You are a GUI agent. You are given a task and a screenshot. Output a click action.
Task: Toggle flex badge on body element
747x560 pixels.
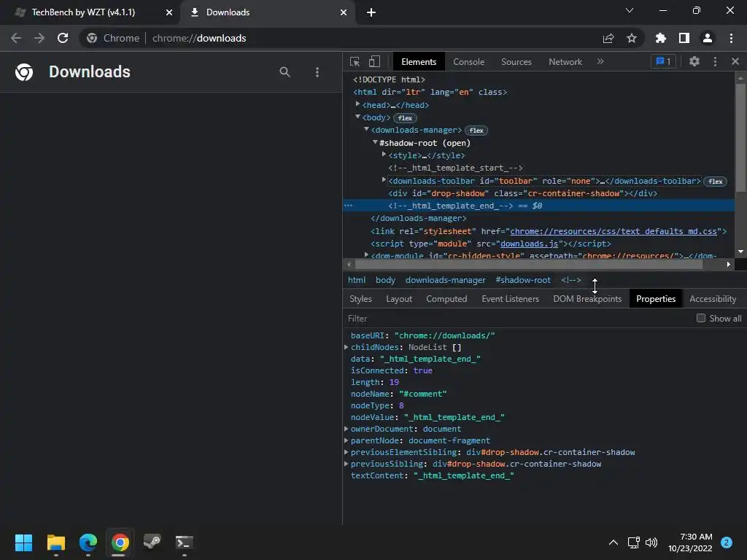405,117
